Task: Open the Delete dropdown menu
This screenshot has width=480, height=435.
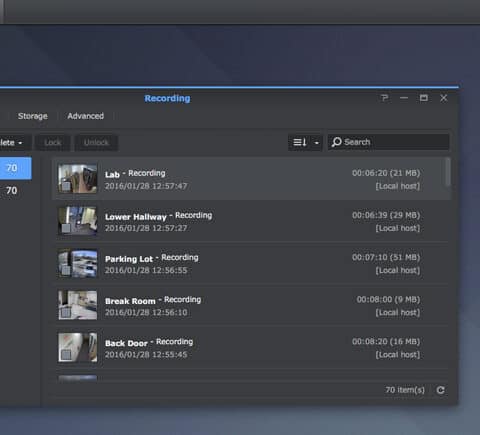Action: coord(12,143)
